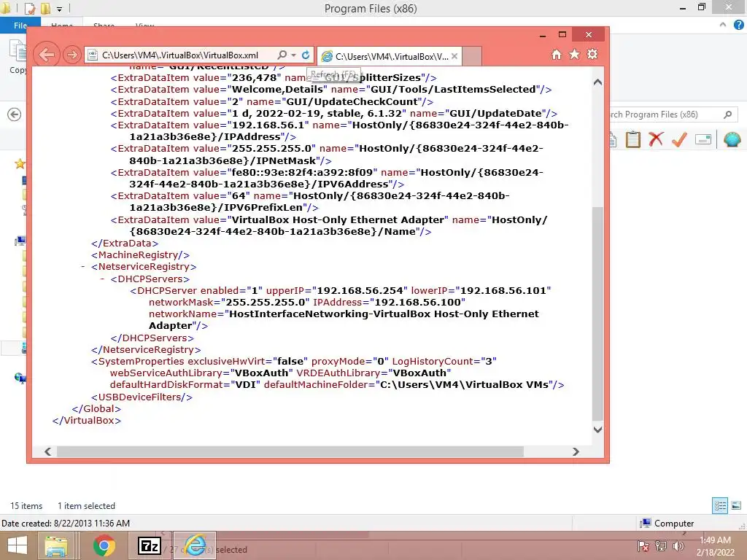
Task: Click the "VDI" defaultHardDiskFormat value
Action: pyautogui.click(x=246, y=385)
